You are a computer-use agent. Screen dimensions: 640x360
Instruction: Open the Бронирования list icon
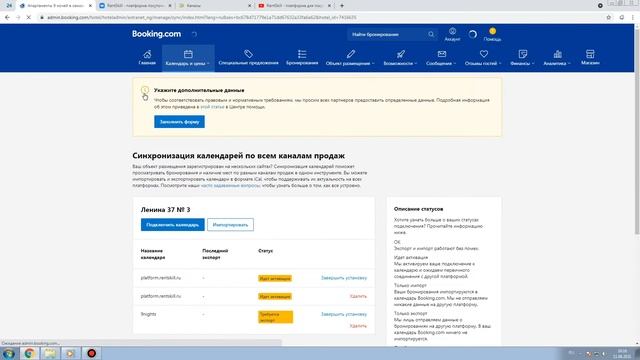302,54
